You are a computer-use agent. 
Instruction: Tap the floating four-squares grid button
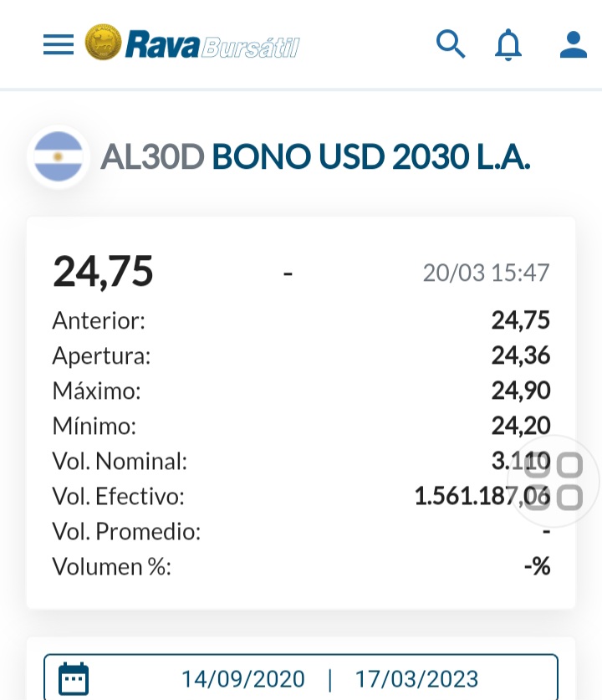tap(554, 482)
